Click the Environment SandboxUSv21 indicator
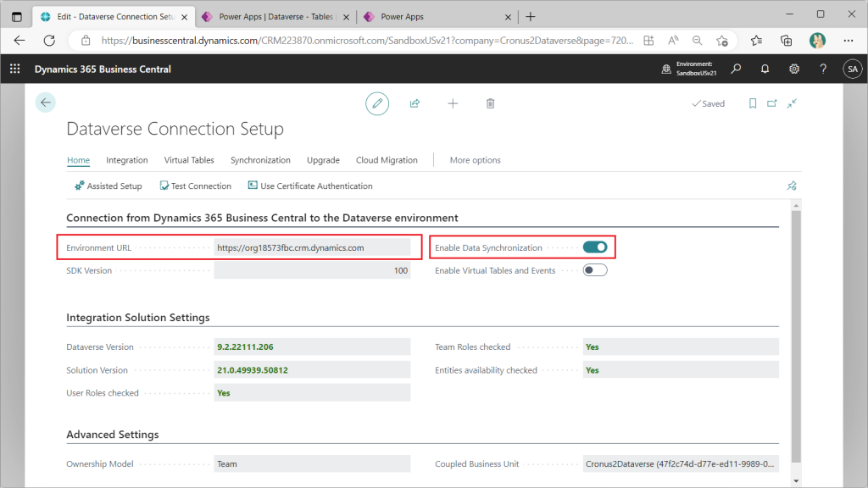The width and height of the screenshot is (868, 488). (x=689, y=69)
